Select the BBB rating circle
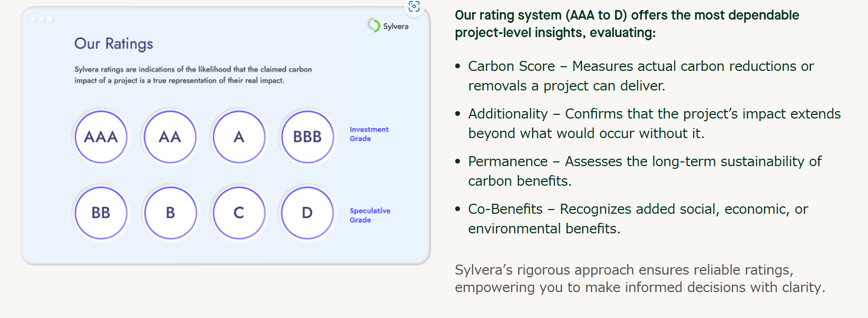Screen dimensions: 868x318 click(307, 137)
